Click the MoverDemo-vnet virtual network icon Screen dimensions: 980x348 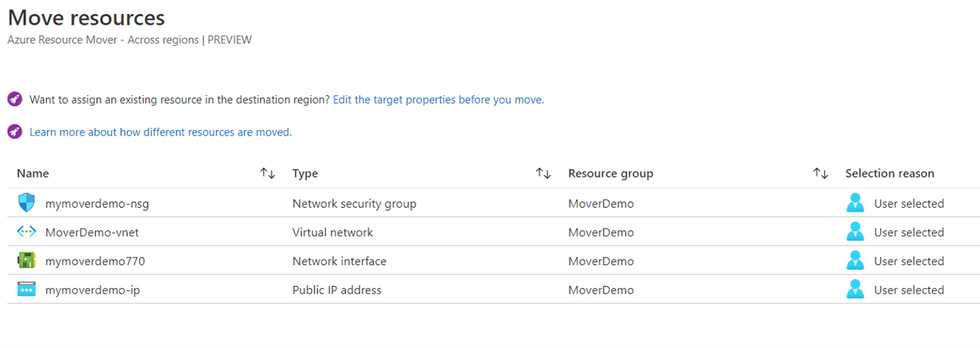click(x=26, y=232)
